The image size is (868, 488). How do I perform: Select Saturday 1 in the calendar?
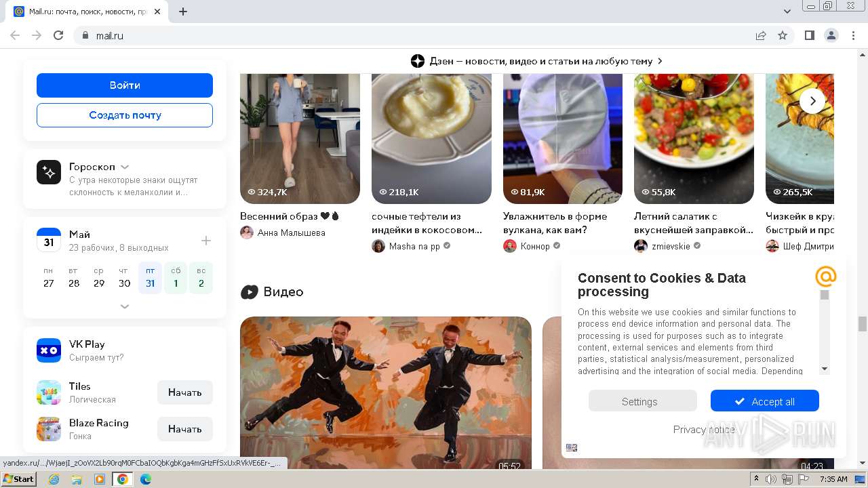(176, 278)
